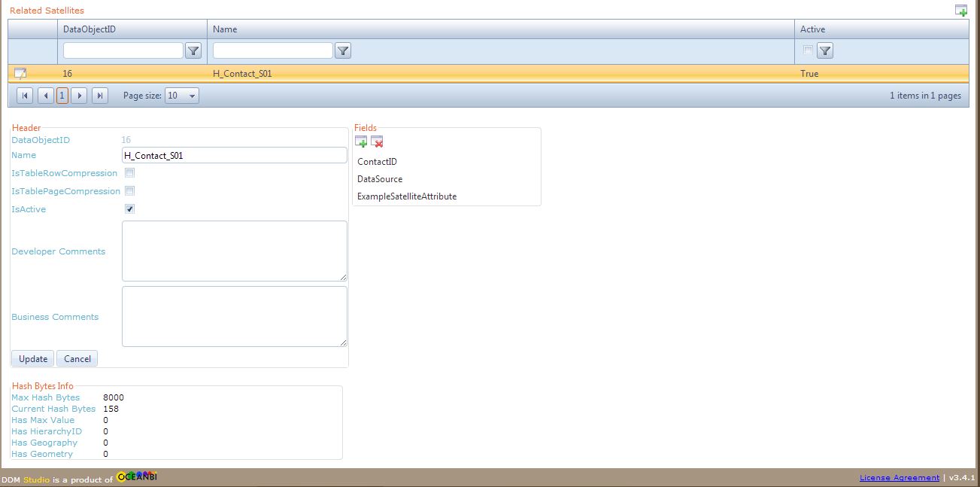The image size is (980, 487).
Task: Select the DataSource field
Action: 380,179
